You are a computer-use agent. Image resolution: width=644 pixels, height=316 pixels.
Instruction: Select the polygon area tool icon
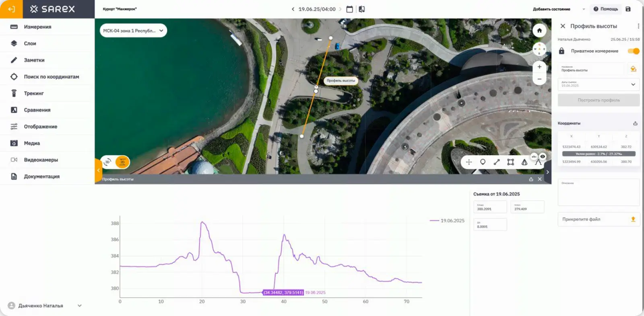(510, 162)
